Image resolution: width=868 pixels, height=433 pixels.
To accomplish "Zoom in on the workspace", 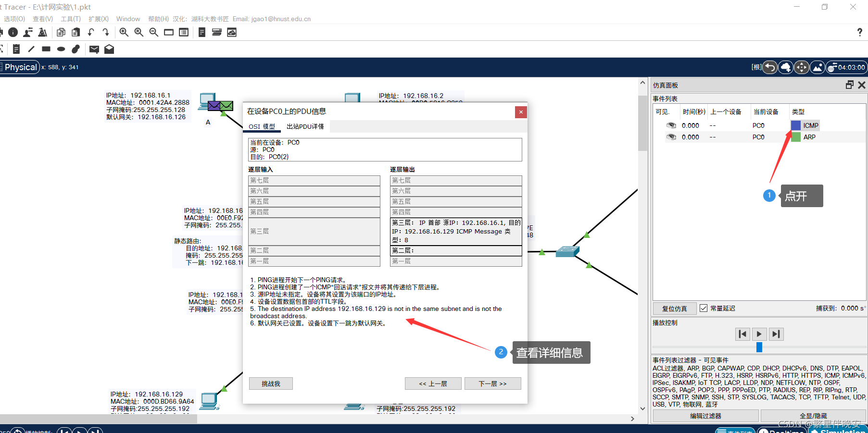I will pos(124,32).
